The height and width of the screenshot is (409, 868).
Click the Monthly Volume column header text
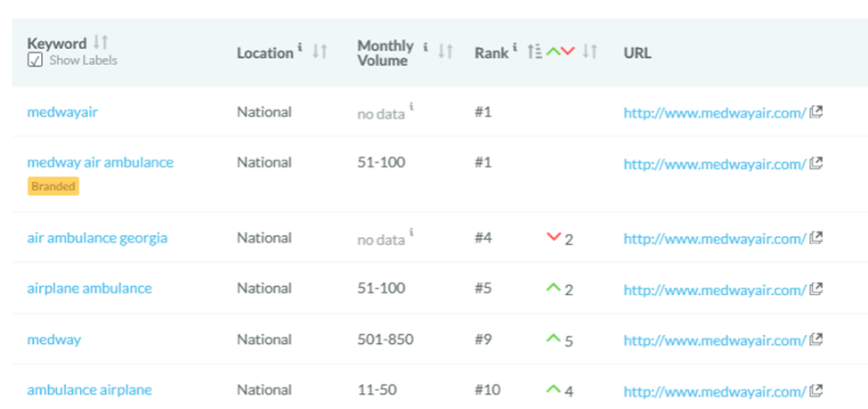tap(385, 53)
